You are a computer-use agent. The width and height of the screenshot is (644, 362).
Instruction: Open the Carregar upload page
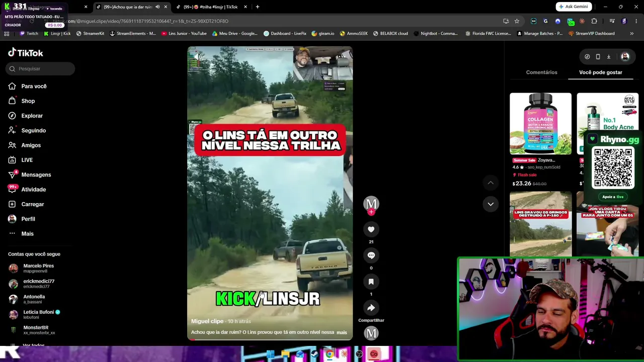26,204
